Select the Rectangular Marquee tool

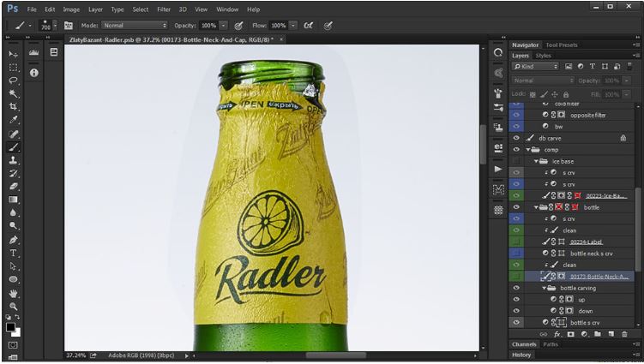point(13,68)
